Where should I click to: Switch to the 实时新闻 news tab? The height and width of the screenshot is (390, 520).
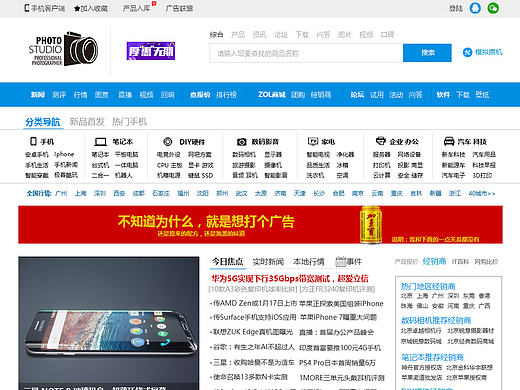pyautogui.click(x=268, y=262)
